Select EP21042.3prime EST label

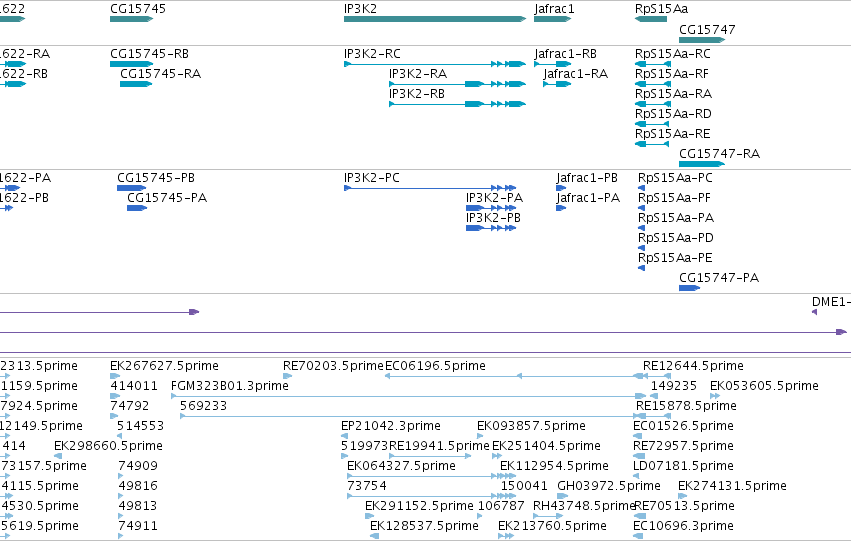click(x=391, y=427)
